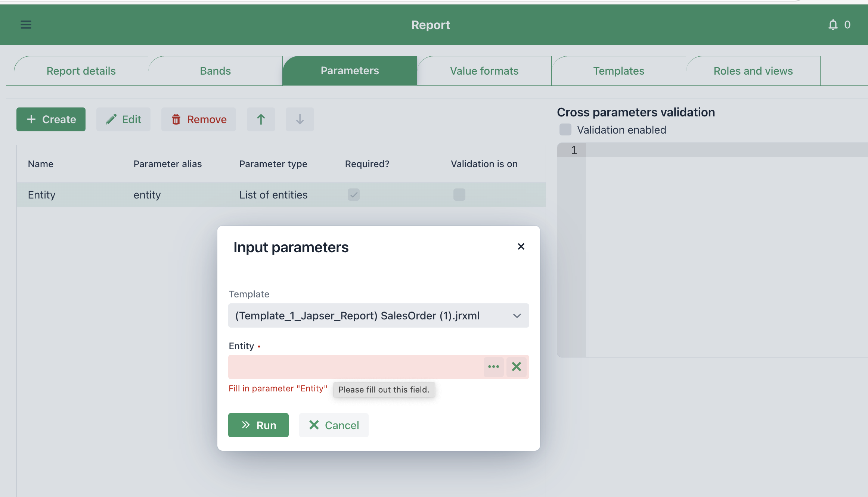
Task: Open the Value formats tab
Action: [x=484, y=71]
